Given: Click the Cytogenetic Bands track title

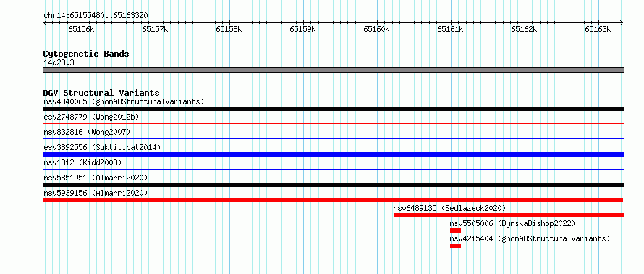Looking at the screenshot, I should tap(86, 54).
